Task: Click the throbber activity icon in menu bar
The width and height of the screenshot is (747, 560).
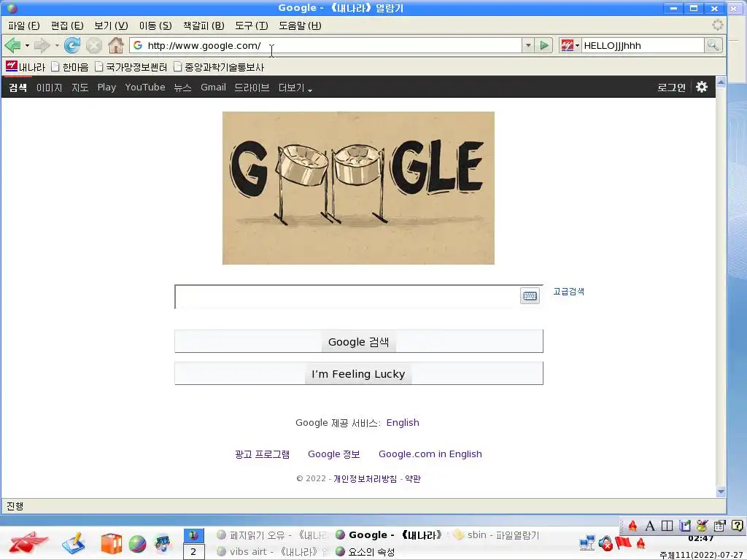Action: 718,26
